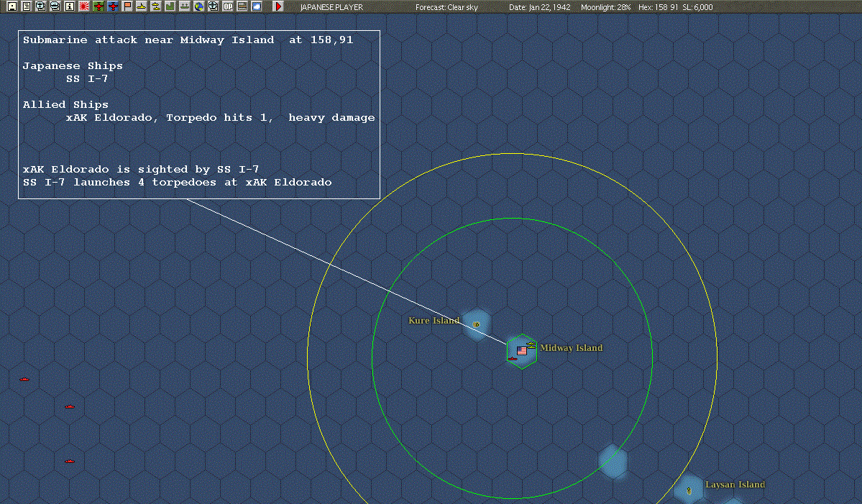The image size is (862, 504).
Task: Select the red plane on blue background icon
Action: pos(113,6)
